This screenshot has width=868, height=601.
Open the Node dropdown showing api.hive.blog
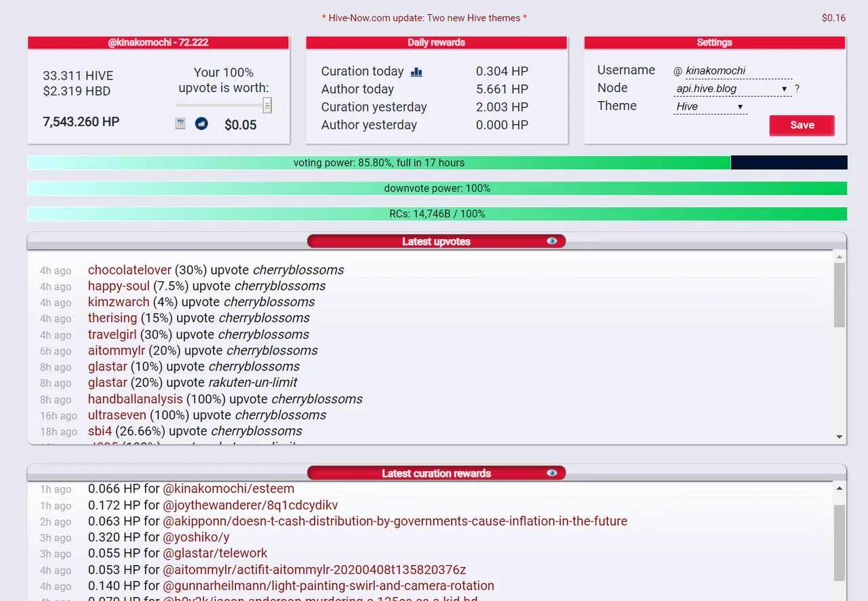point(732,89)
